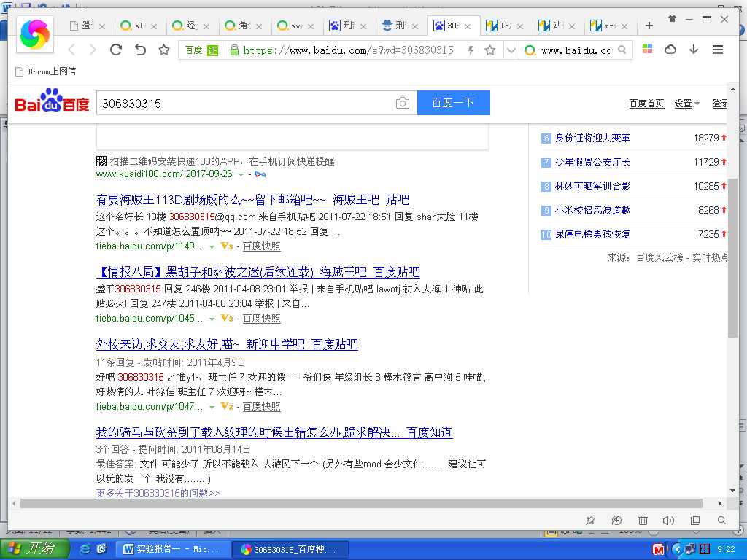Click the 360 browser colorful logo
747x560 pixels.
35,34
